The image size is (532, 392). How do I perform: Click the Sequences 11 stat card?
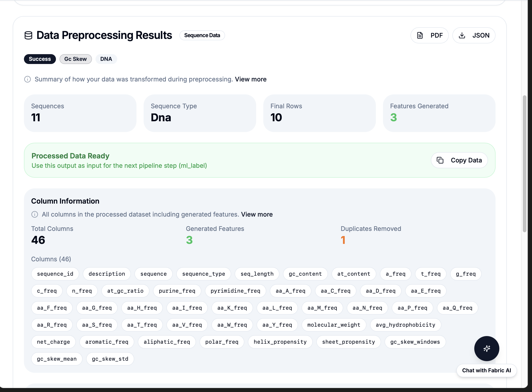coord(80,113)
